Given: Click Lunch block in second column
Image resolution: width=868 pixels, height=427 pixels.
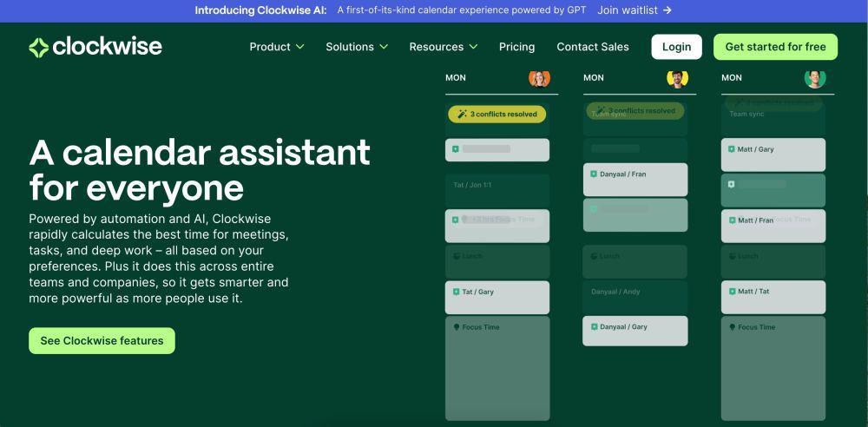Looking at the screenshot, I should [635, 261].
